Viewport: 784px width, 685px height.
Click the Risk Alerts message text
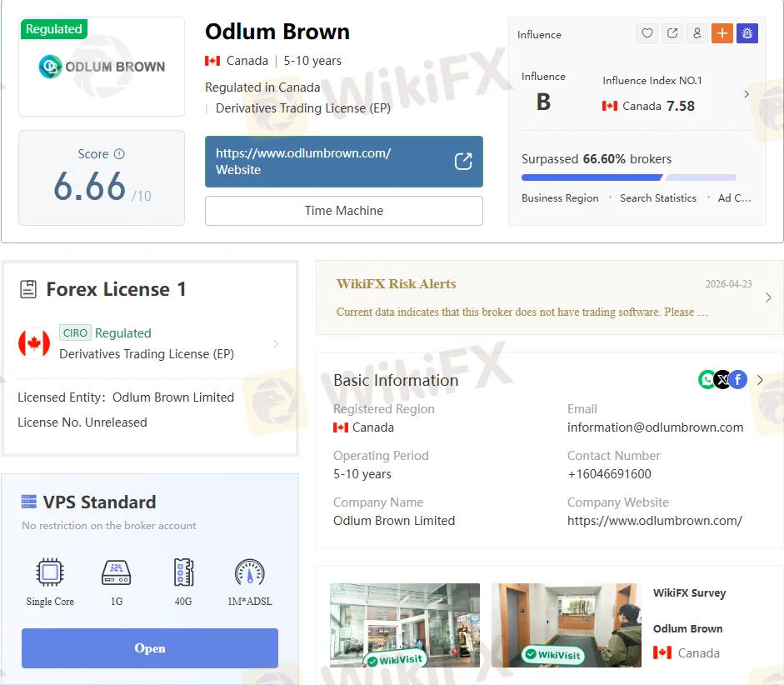pos(522,312)
